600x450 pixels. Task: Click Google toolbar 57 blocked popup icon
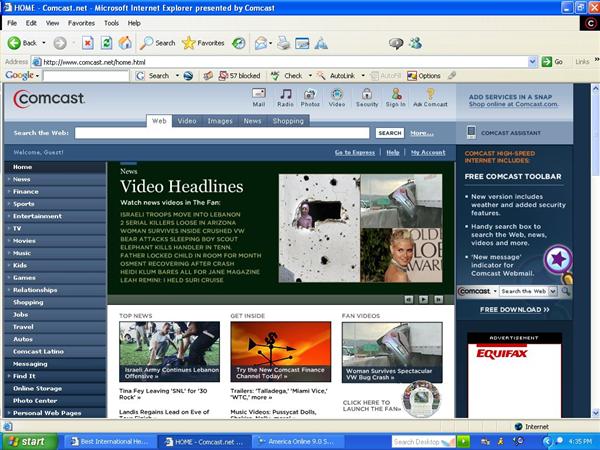pyautogui.click(x=240, y=76)
